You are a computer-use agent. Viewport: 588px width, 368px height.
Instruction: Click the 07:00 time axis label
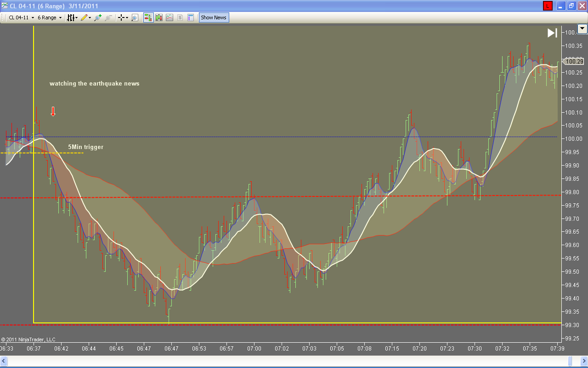pyautogui.click(x=254, y=349)
